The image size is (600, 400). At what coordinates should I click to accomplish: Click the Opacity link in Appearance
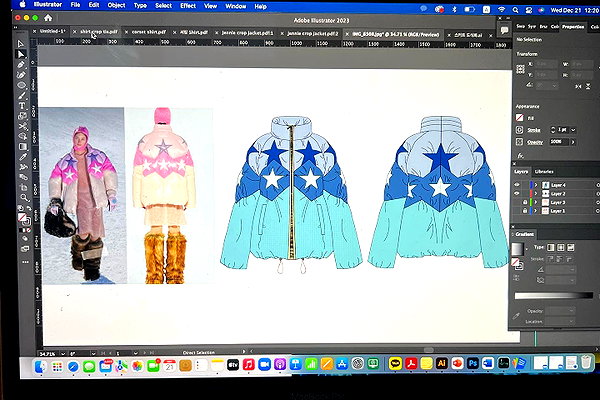(x=535, y=142)
